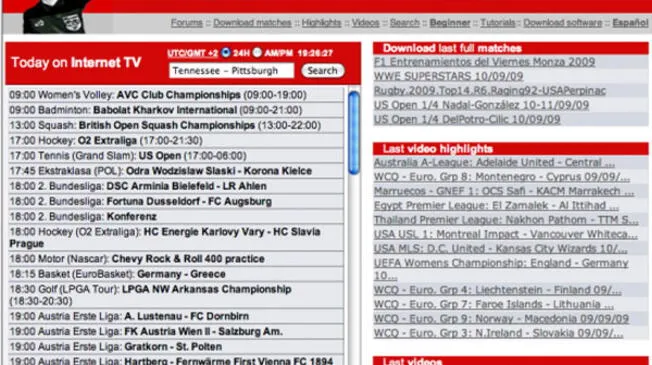Open D.C. United - Kansas City highlight
This screenshot has height=365, width=652.
click(x=501, y=249)
